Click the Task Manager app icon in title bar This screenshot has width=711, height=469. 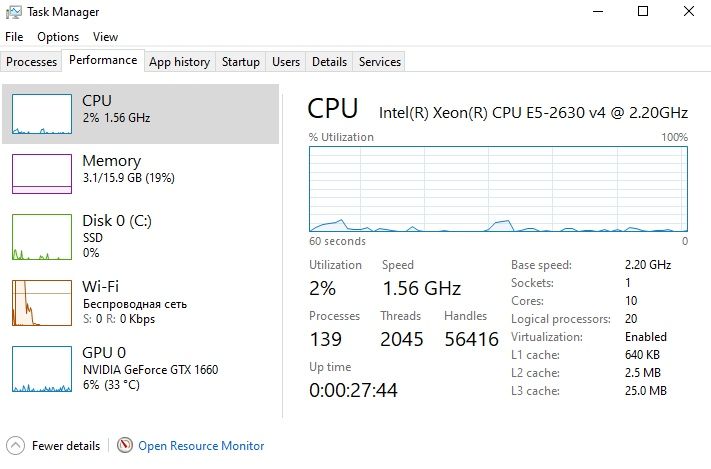13,12
